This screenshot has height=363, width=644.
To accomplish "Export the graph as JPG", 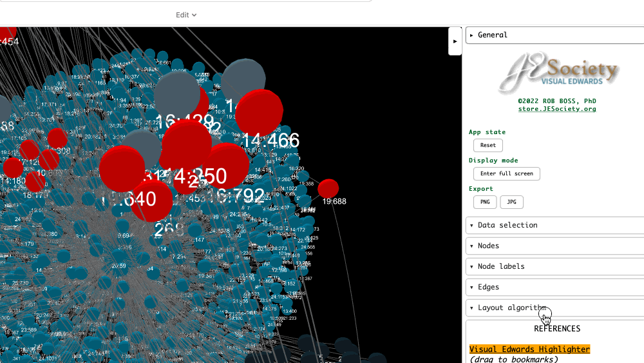I will point(511,202).
